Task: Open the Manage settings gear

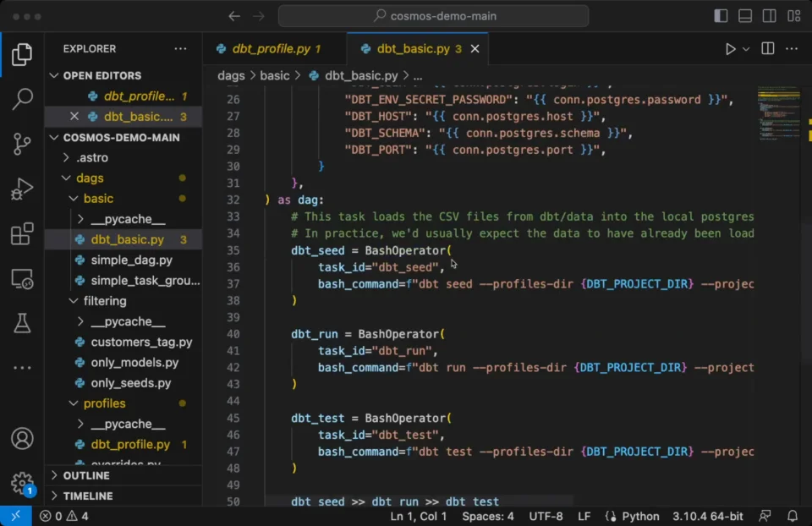Action: tap(22, 482)
